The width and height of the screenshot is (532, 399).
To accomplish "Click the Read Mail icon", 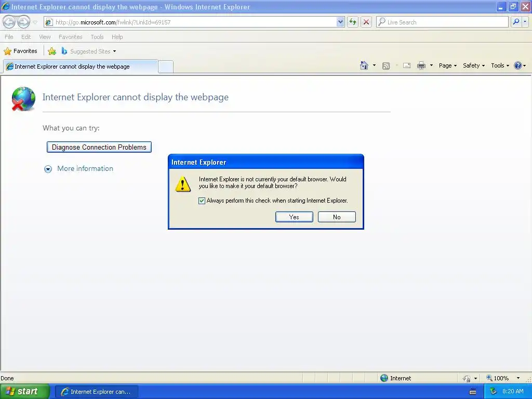I will click(x=407, y=65).
